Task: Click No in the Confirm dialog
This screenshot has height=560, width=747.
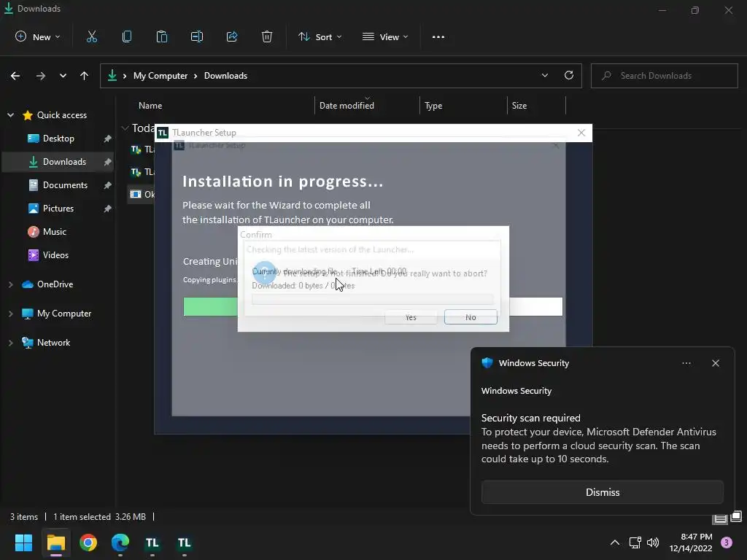Action: click(471, 317)
